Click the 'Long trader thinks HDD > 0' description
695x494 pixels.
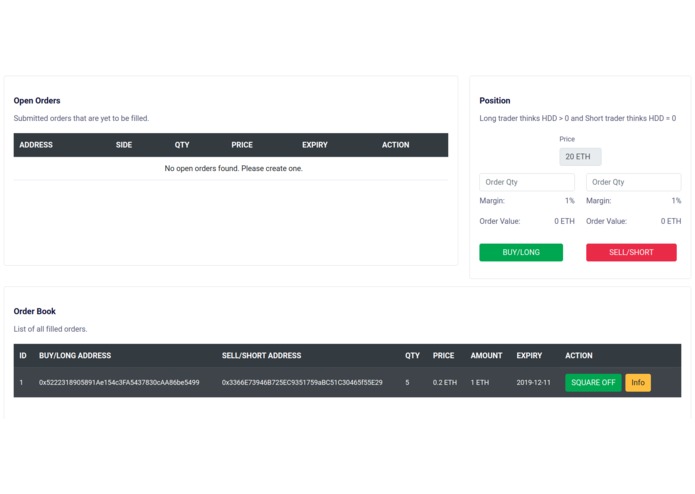coord(578,118)
